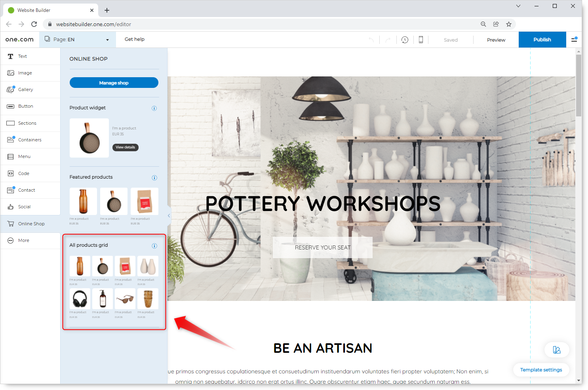The height and width of the screenshot is (390, 588).
Task: Click the Get help link
Action: pos(135,39)
